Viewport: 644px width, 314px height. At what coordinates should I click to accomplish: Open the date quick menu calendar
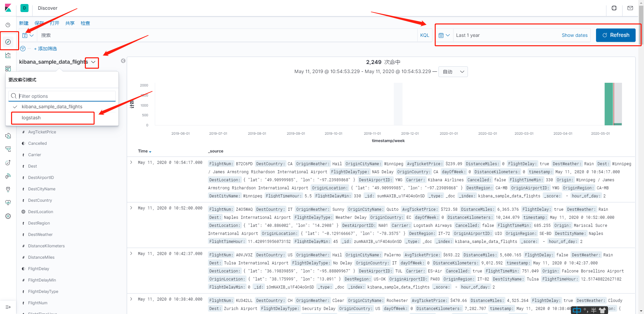(444, 35)
